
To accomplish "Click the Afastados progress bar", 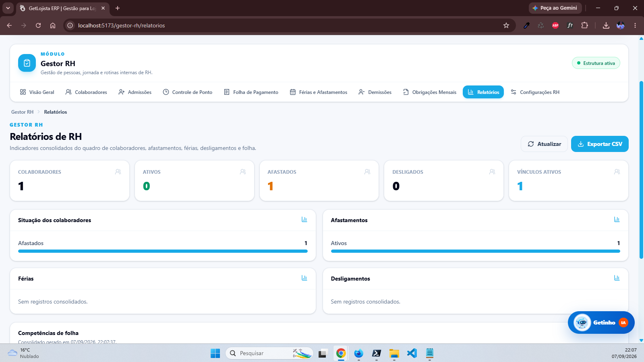I will [x=163, y=251].
